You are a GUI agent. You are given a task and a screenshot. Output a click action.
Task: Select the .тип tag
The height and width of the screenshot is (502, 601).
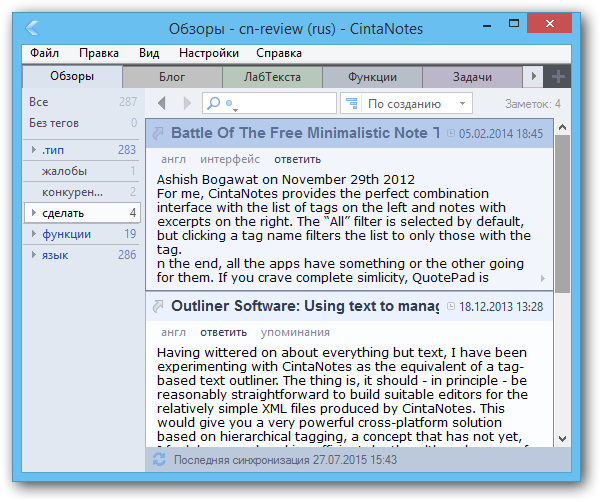(82, 150)
